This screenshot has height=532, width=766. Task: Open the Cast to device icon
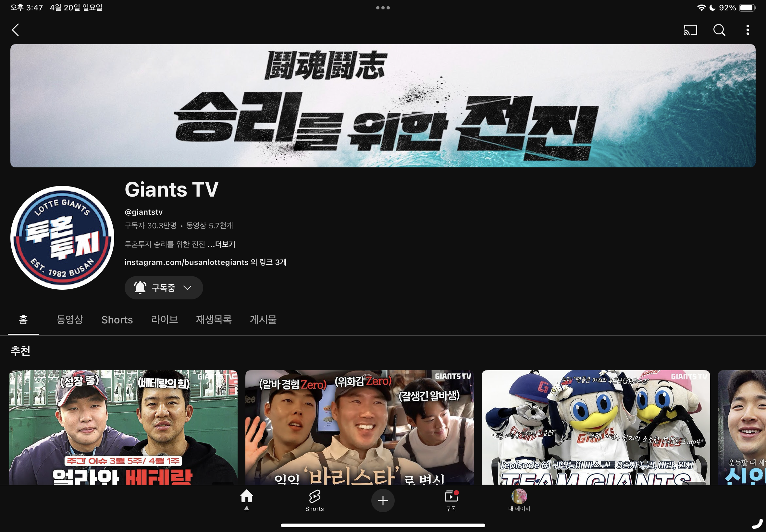[x=690, y=30]
